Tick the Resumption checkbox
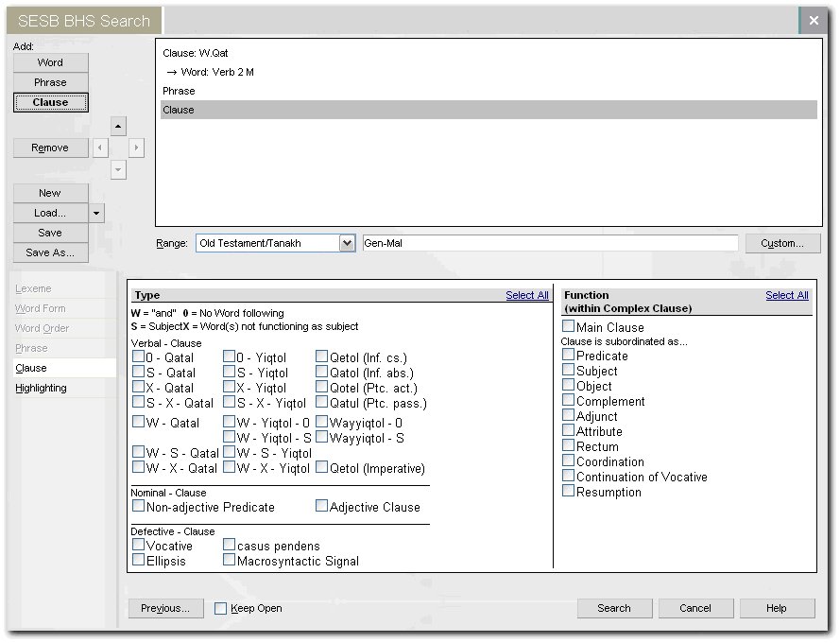840x643 pixels. (569, 491)
